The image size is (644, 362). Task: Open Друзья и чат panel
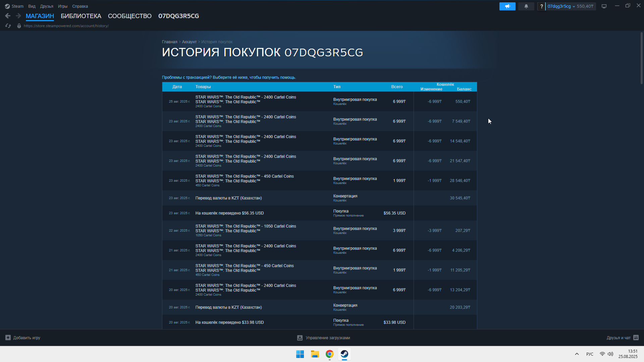623,338
